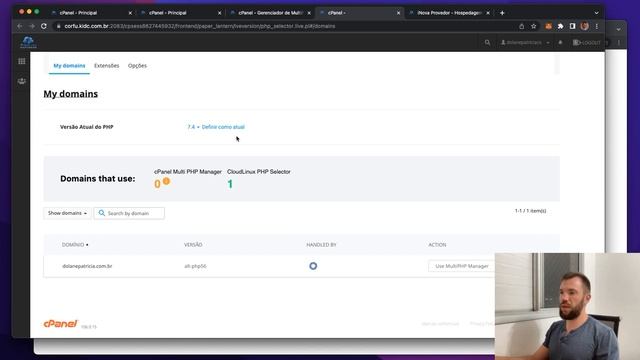The image size is (640, 360).
Task: Click the hosting provider logo
Action: (x=28, y=42)
